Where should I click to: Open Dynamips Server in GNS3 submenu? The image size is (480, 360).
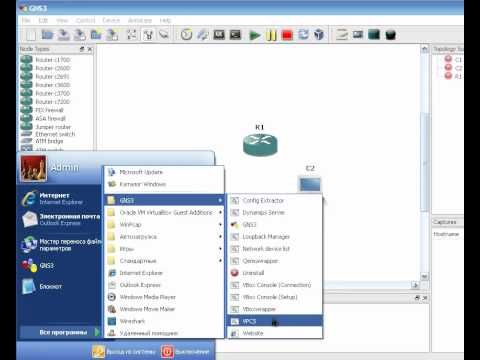(x=275, y=212)
